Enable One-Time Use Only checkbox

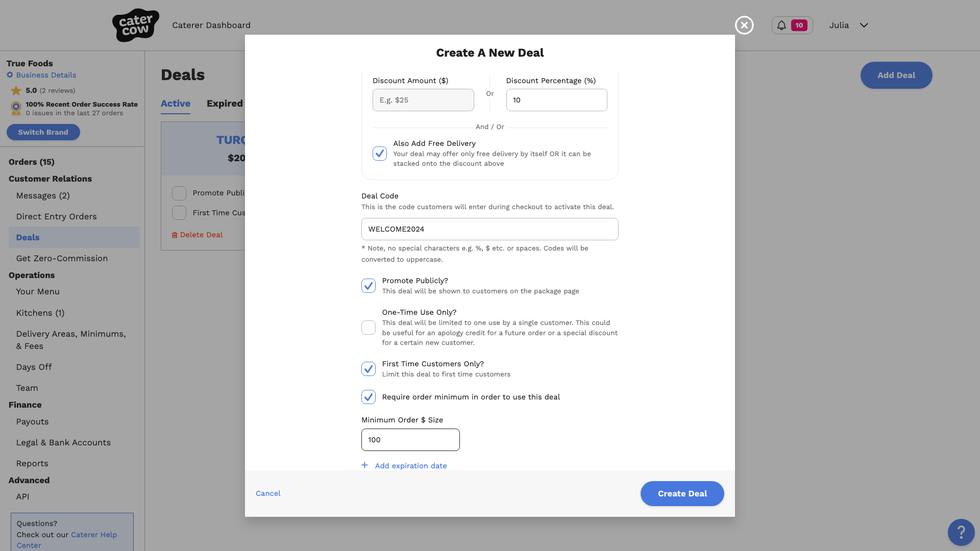369,328
